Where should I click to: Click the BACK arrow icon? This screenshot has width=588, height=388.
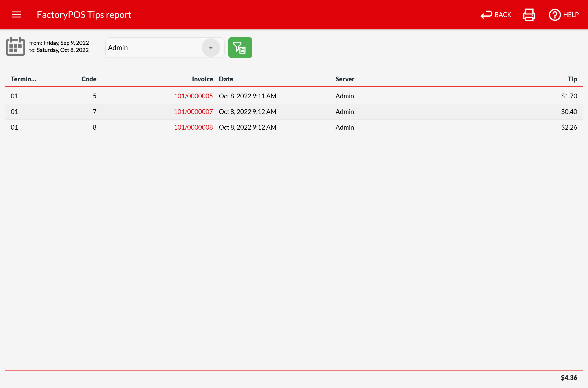(486, 15)
